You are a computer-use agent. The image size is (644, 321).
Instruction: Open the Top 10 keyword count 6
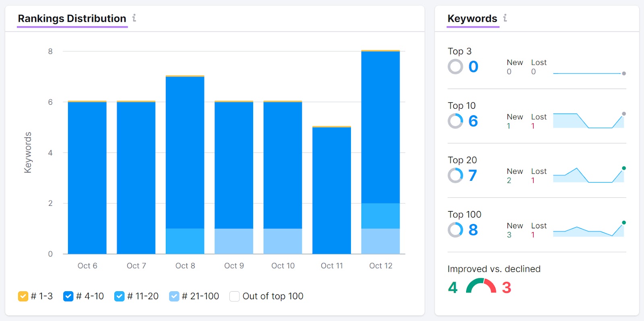click(x=473, y=121)
